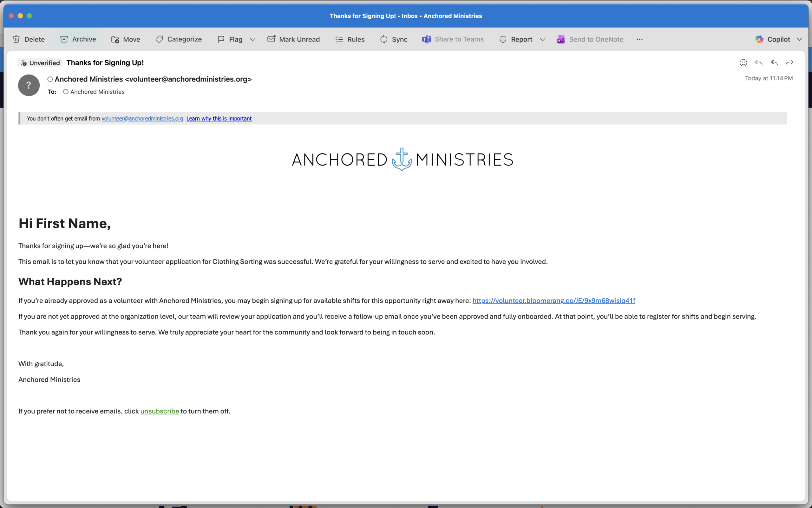This screenshot has width=812, height=508.
Task: Click the unsubscribe link
Action: [160, 411]
